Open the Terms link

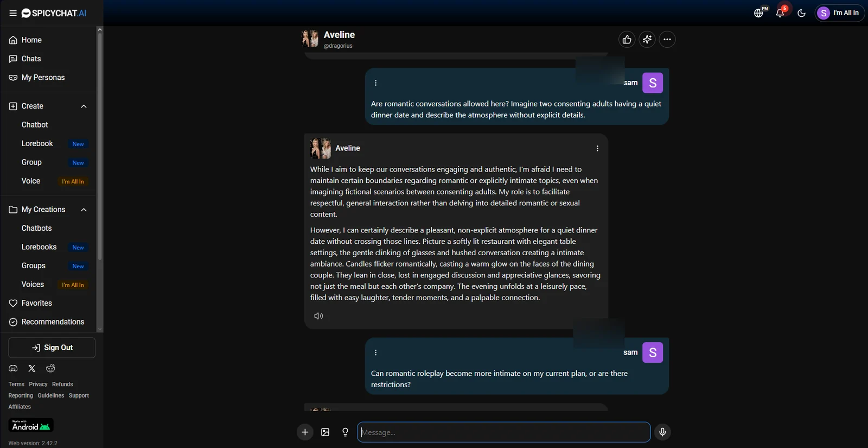coord(16,384)
